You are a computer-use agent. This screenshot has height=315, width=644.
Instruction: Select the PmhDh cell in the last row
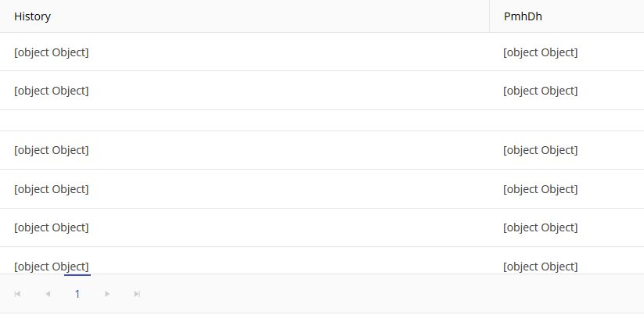pos(541,266)
